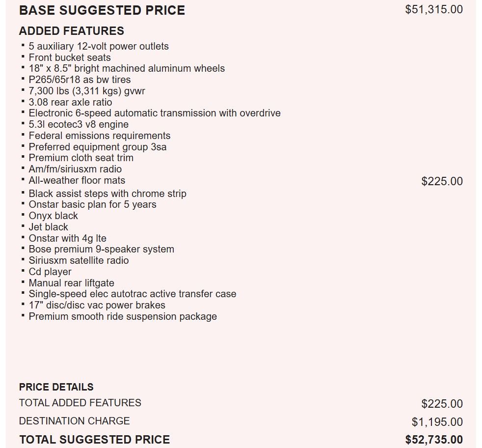Screen dimensions: 482x448
Task: Click the Manual rear liftgate feature
Action: [71, 283]
